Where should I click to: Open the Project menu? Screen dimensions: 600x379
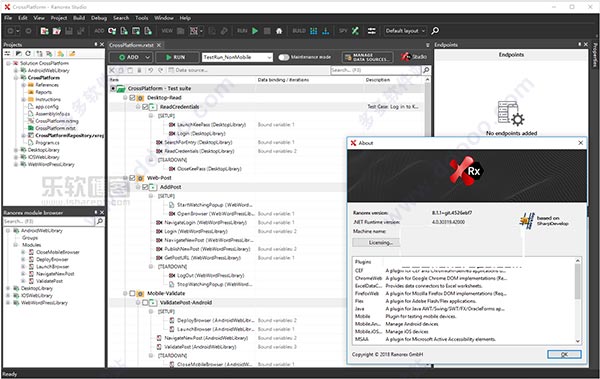59,18
